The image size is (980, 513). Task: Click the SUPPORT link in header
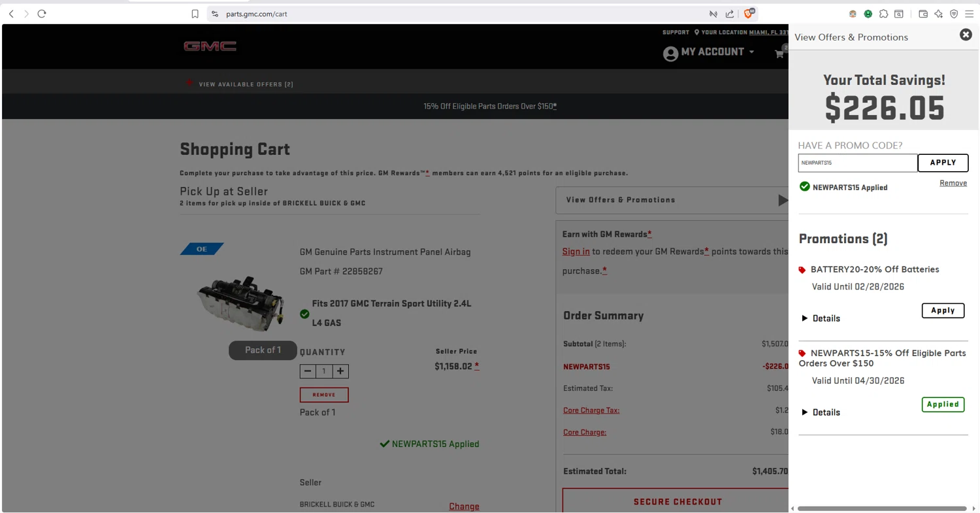(x=676, y=32)
